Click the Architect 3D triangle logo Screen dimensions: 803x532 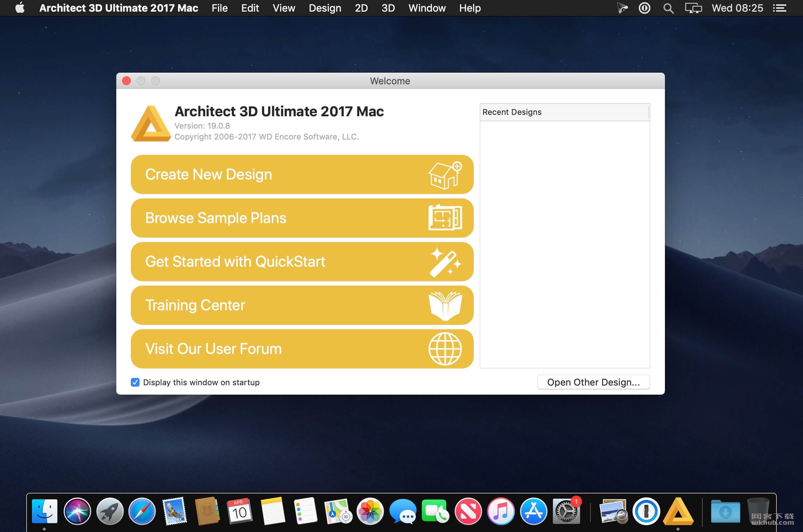coord(151,124)
